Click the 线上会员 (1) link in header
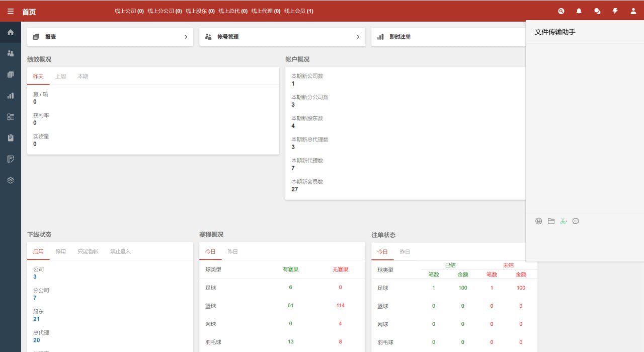Viewport: 644px width, 352px height. coord(298,11)
